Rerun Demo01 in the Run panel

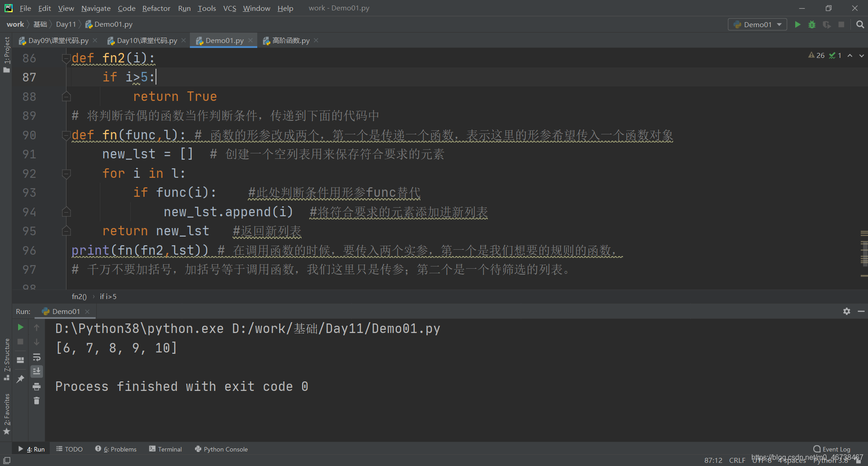coord(20,327)
